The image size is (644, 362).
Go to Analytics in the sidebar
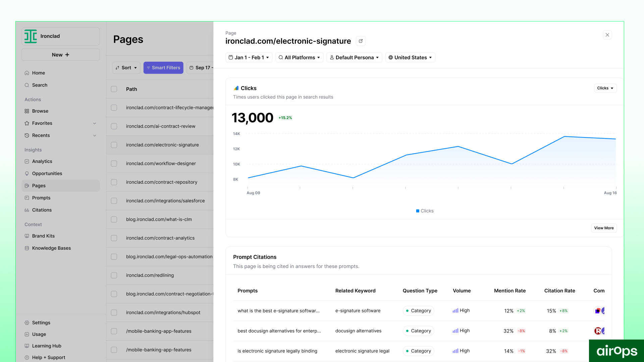[42, 162]
